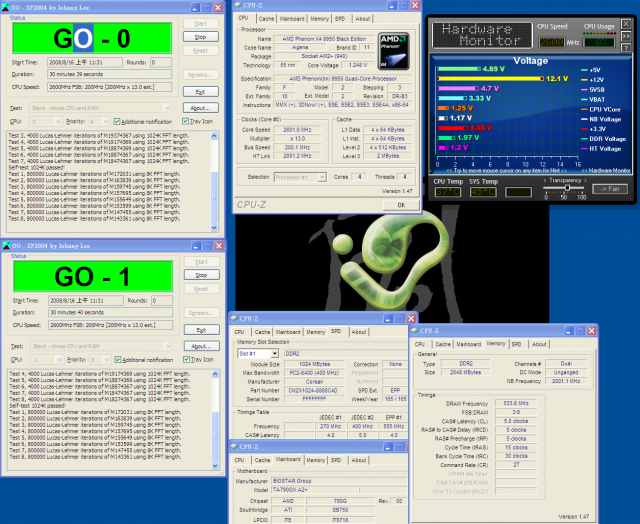
Task: Open Priority dropdown in GO-0 window
Action: 106,122
